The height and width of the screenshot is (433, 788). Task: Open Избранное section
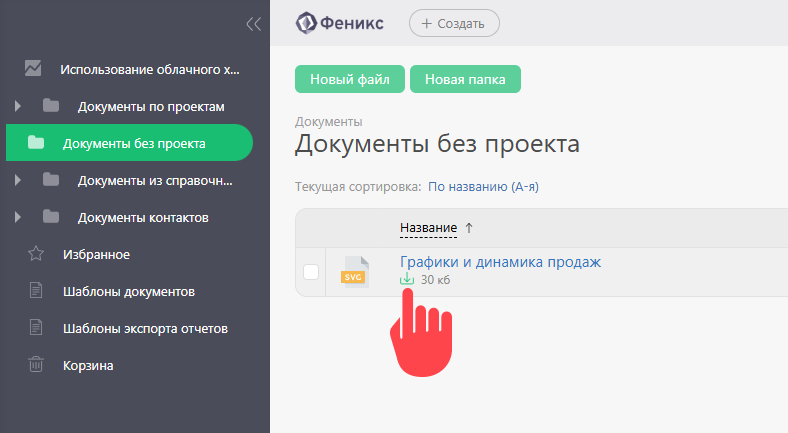(x=96, y=255)
